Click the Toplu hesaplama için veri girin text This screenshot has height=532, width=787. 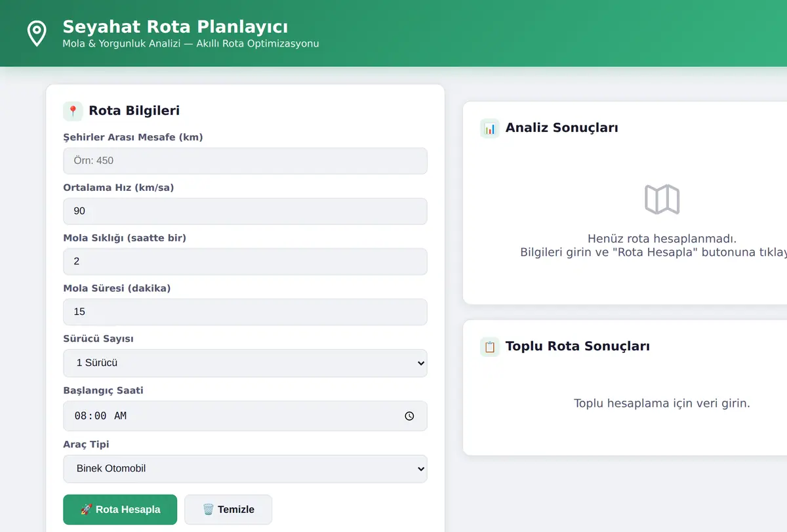coord(662,403)
